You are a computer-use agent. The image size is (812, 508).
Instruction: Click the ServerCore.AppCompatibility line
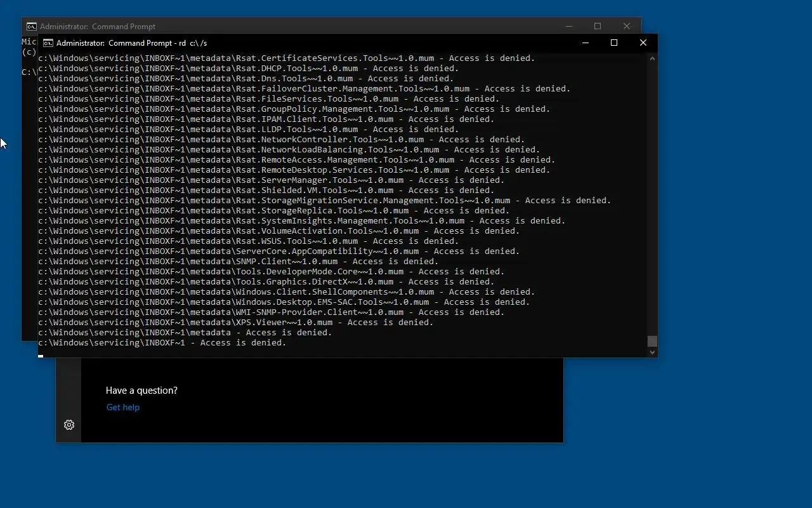(x=279, y=251)
